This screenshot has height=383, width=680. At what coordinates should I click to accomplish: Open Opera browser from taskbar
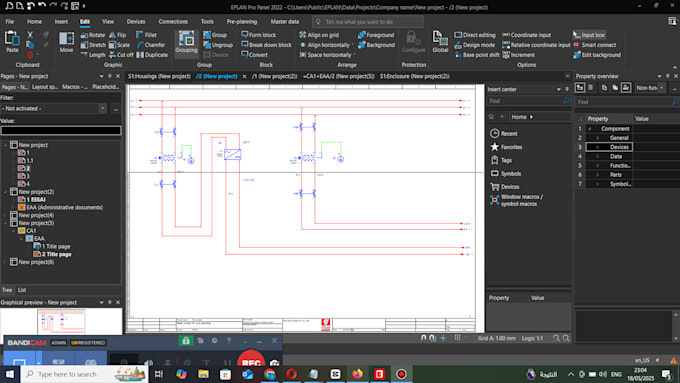[291, 374]
